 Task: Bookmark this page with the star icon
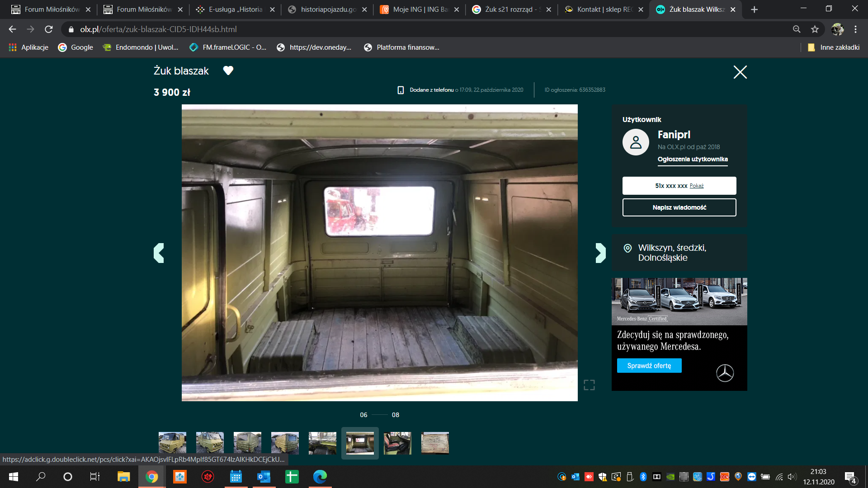[x=815, y=29]
